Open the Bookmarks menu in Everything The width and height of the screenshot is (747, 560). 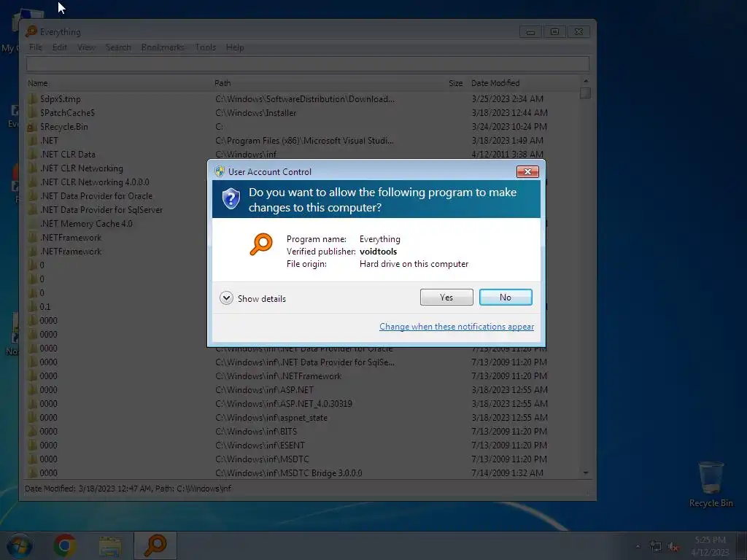coord(163,47)
